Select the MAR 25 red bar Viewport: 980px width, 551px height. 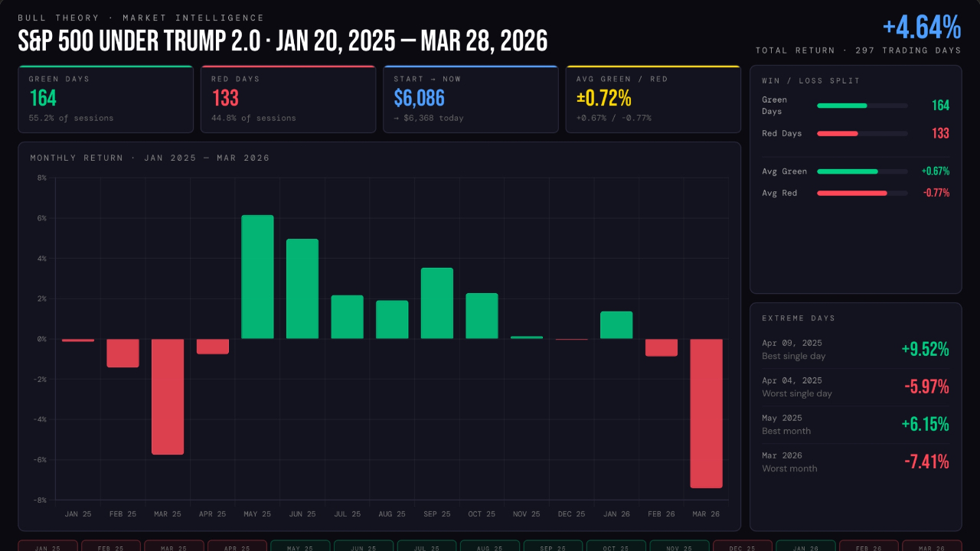click(168, 396)
